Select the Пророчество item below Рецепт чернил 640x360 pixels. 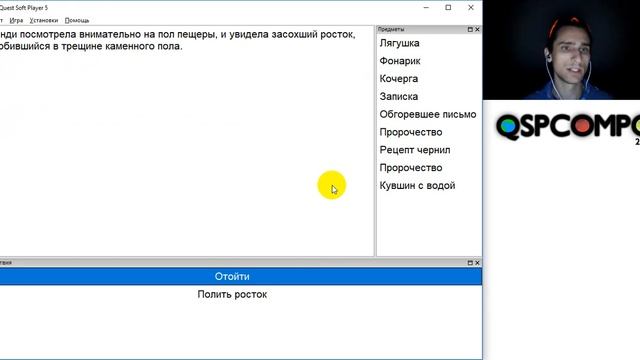[x=411, y=168]
